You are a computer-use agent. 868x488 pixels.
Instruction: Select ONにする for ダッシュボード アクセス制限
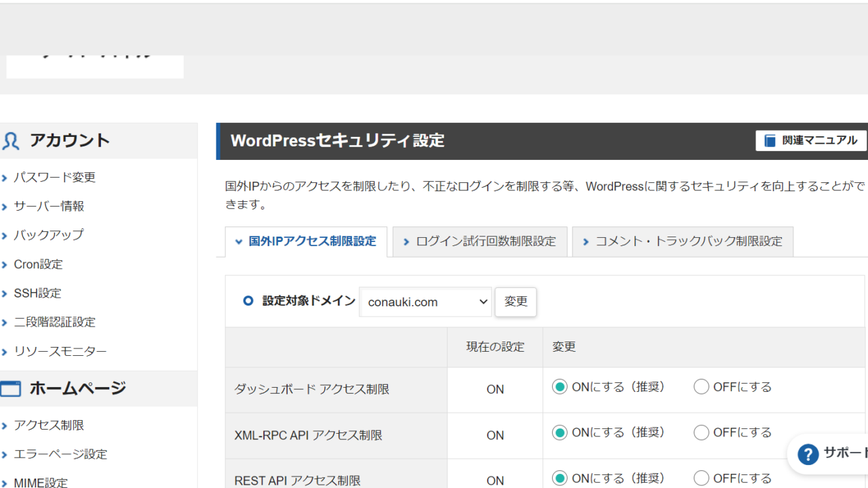(x=559, y=387)
